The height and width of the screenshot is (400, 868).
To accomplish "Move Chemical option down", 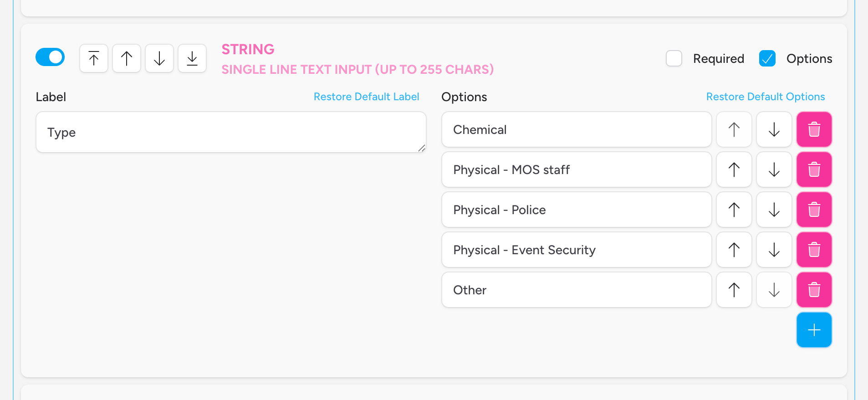I will tap(774, 129).
